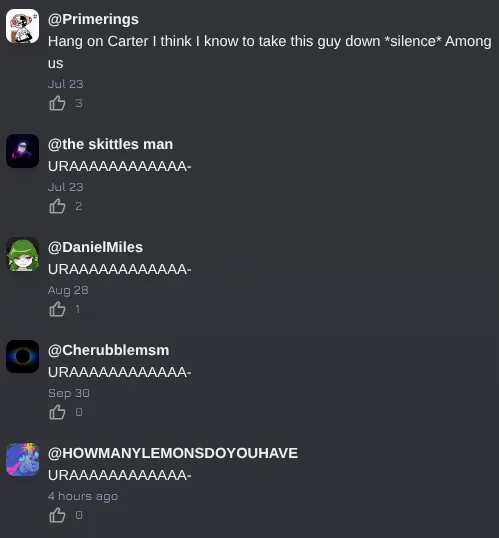Open DanielMiles green-haired avatar
The width and height of the screenshot is (499, 538).
[x=23, y=254]
